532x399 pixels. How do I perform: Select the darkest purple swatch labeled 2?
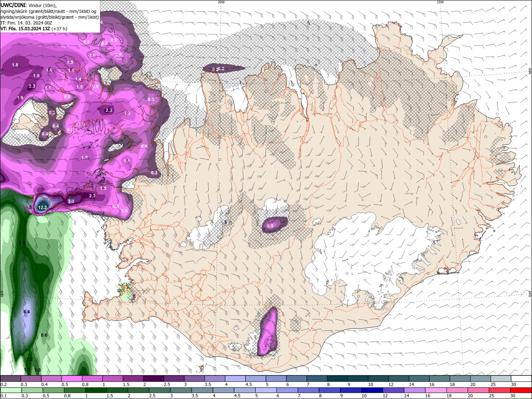coord(153,379)
